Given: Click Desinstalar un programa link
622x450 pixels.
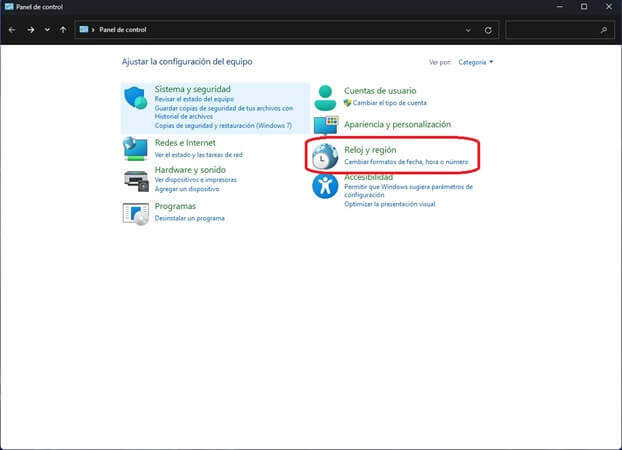Looking at the screenshot, I should 190,218.
